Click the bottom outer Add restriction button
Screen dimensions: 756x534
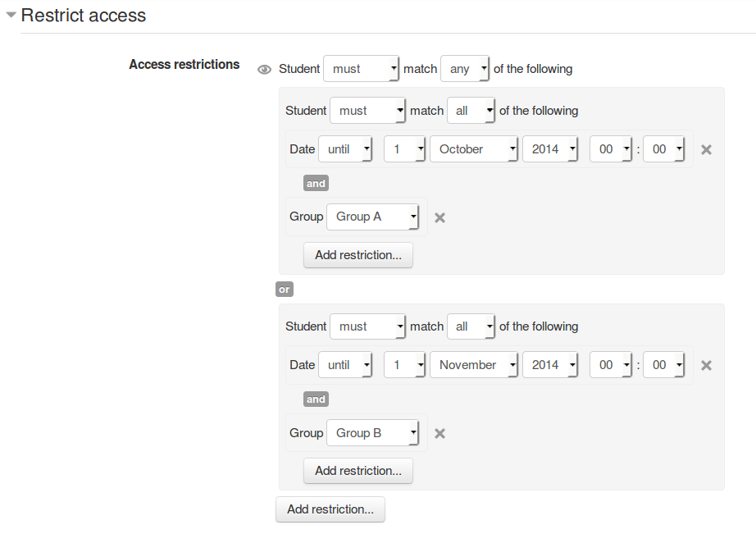coord(330,509)
